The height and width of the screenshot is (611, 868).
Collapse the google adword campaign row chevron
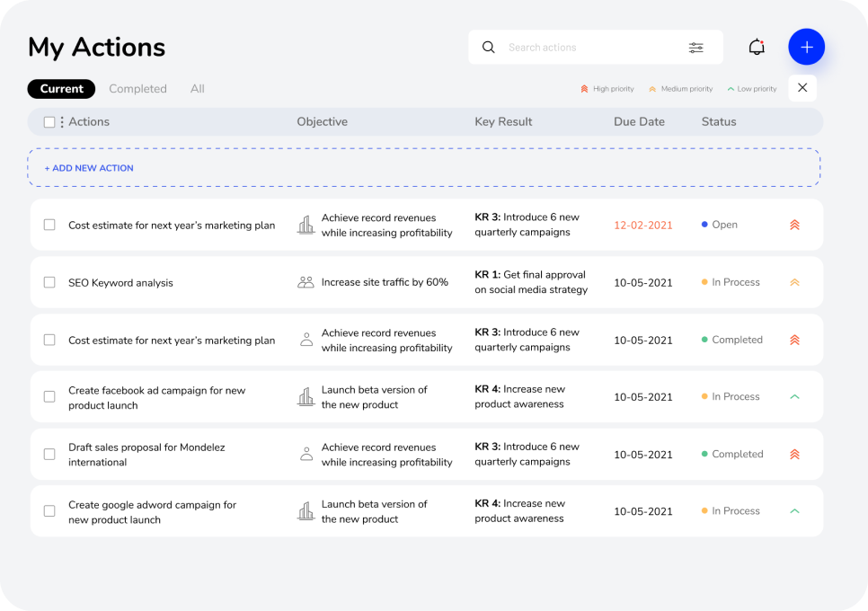click(794, 510)
